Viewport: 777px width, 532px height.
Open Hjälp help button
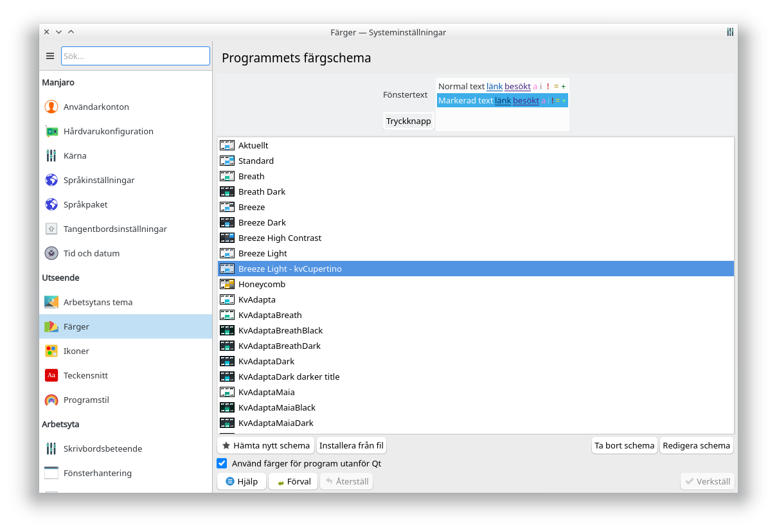pos(242,481)
